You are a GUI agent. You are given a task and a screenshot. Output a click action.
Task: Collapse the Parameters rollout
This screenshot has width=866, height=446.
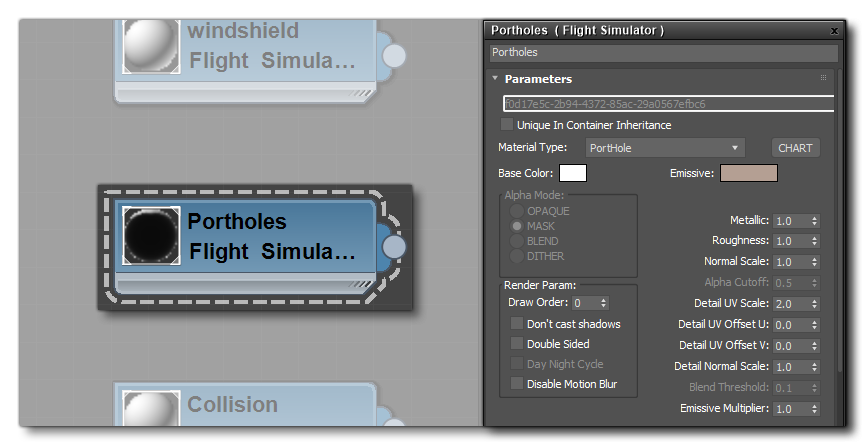[x=495, y=78]
